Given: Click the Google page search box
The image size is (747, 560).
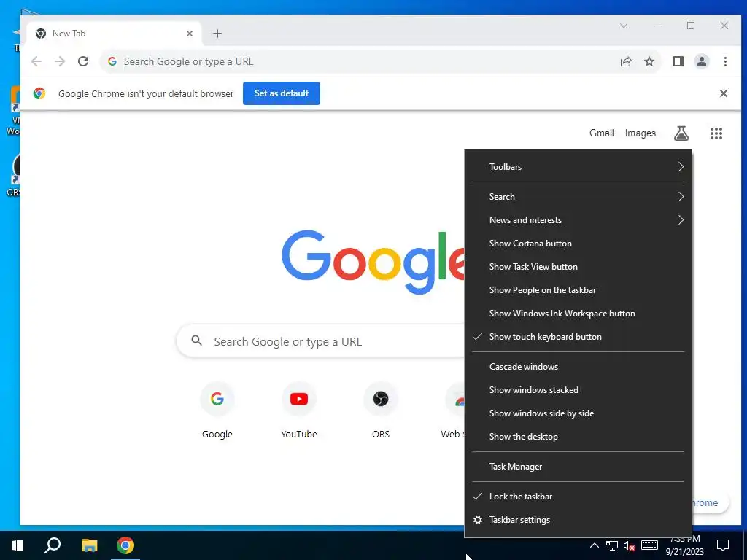Looking at the screenshot, I should [320, 341].
